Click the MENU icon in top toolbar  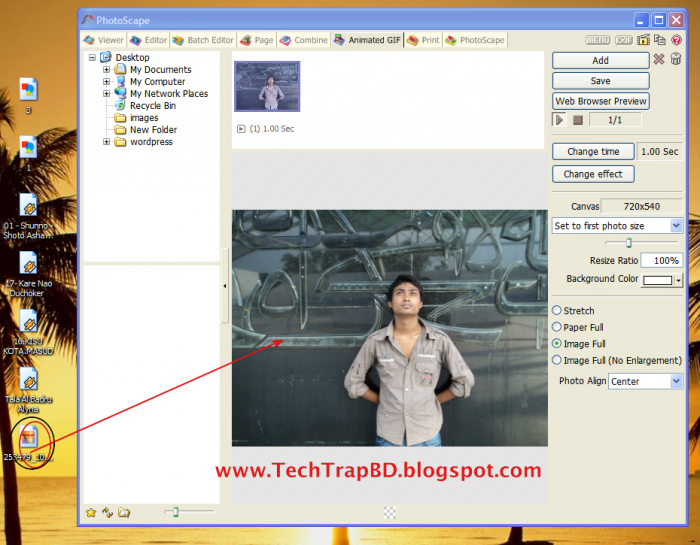click(x=597, y=40)
